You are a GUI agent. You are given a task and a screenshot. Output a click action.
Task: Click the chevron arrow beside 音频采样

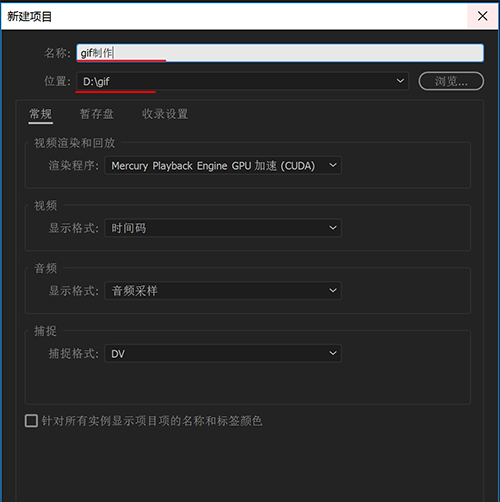click(333, 291)
